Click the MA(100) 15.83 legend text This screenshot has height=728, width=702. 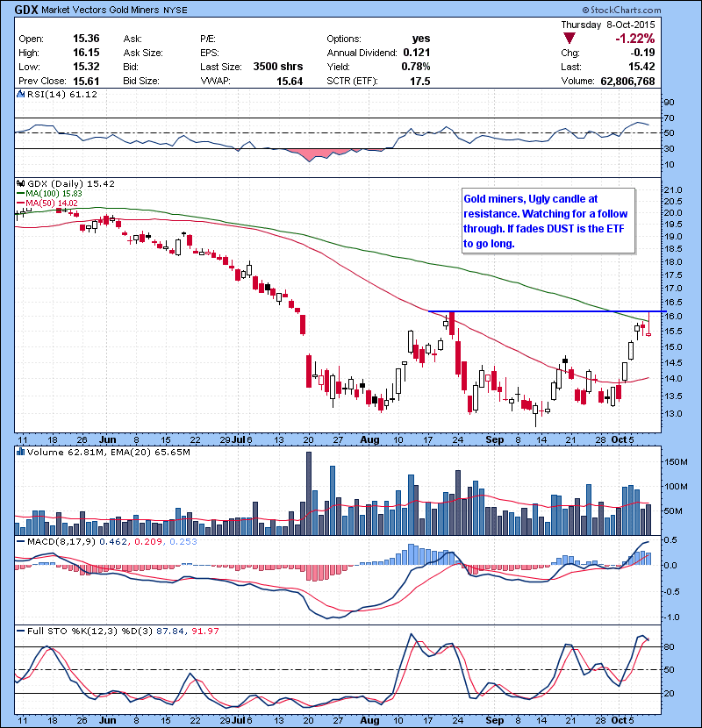(54, 194)
